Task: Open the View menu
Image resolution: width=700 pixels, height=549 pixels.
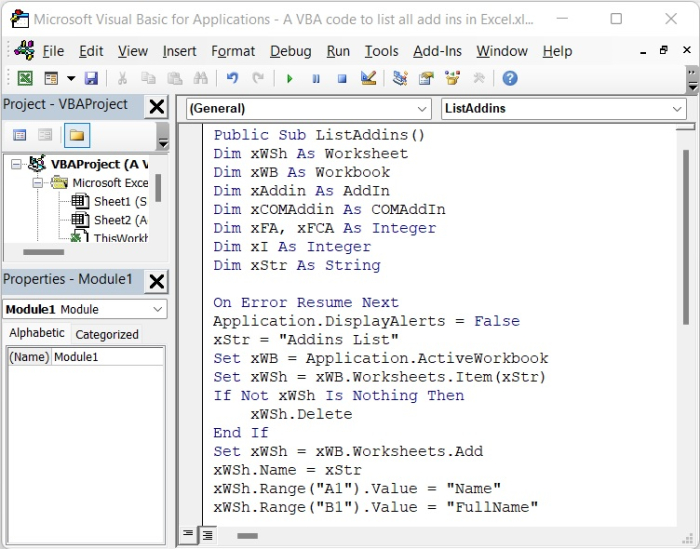Action: [x=133, y=51]
